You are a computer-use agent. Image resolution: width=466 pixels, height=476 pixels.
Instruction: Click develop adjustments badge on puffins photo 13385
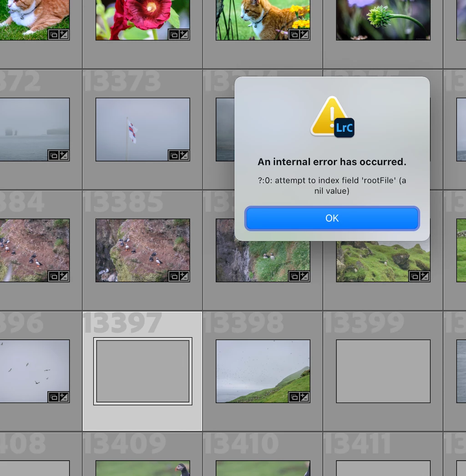[184, 276]
